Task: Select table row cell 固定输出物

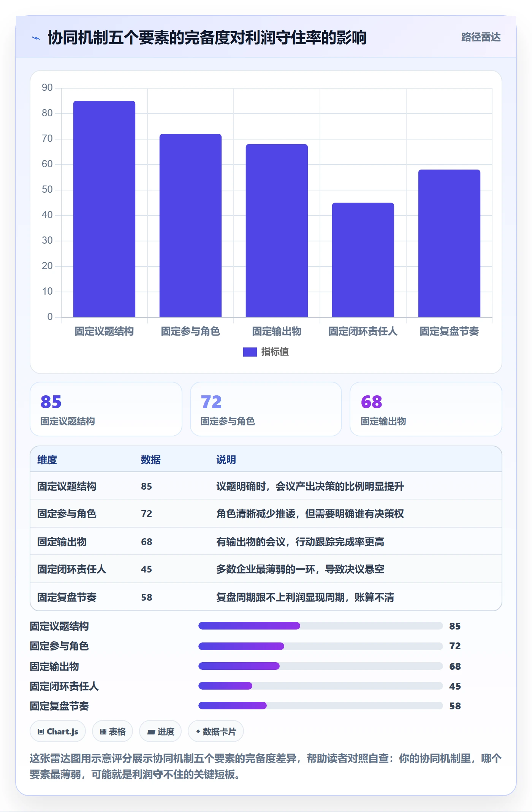Action: pos(62,542)
